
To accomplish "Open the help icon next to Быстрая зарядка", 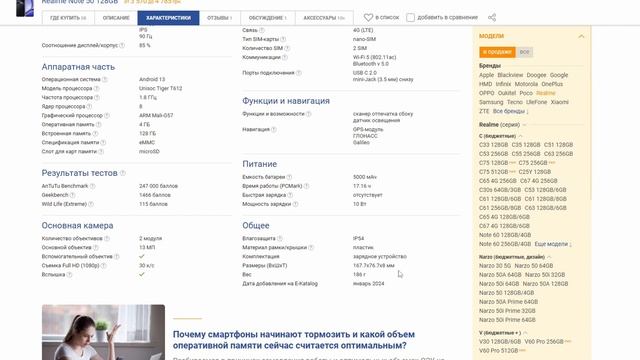I will 290,195.
